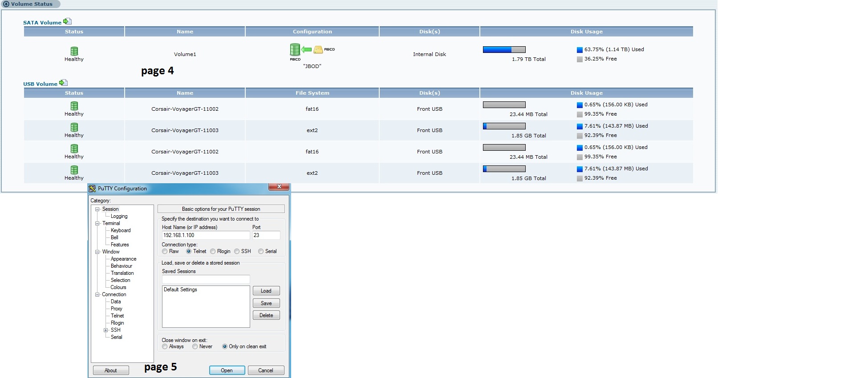This screenshot has height=378, width=868.
Task: Click the Open button
Action: [227, 370]
